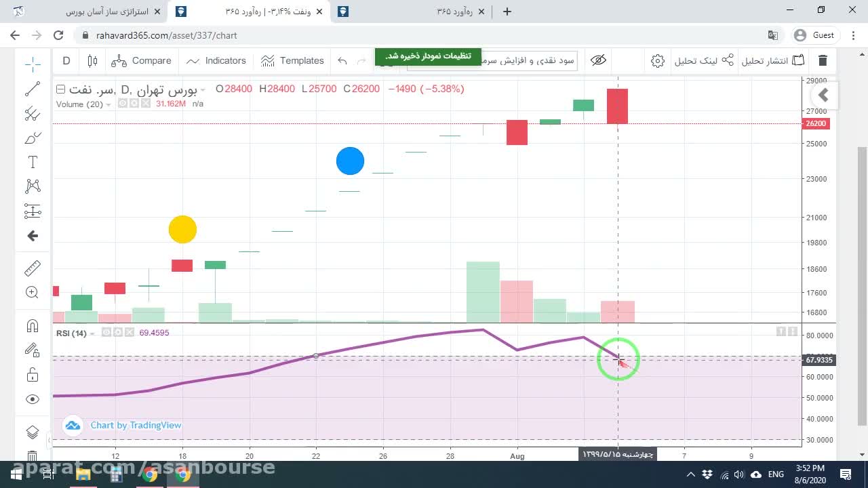The width and height of the screenshot is (868, 488).
Task: Toggle magnet mode in left toolbar
Action: 33,326
